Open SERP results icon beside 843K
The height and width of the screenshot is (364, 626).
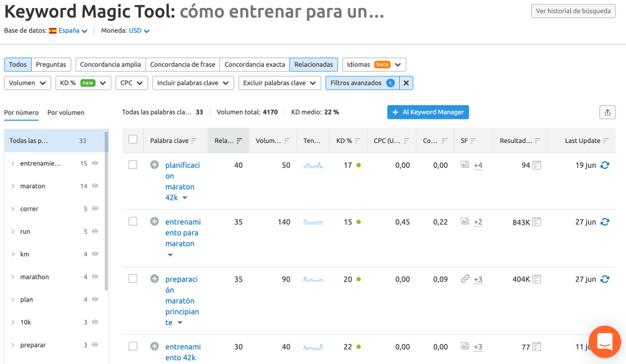point(537,222)
